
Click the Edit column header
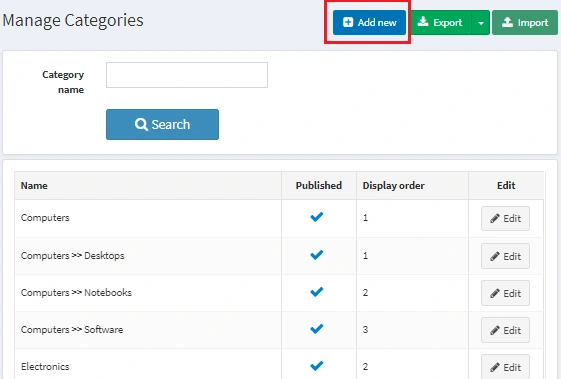tap(506, 185)
